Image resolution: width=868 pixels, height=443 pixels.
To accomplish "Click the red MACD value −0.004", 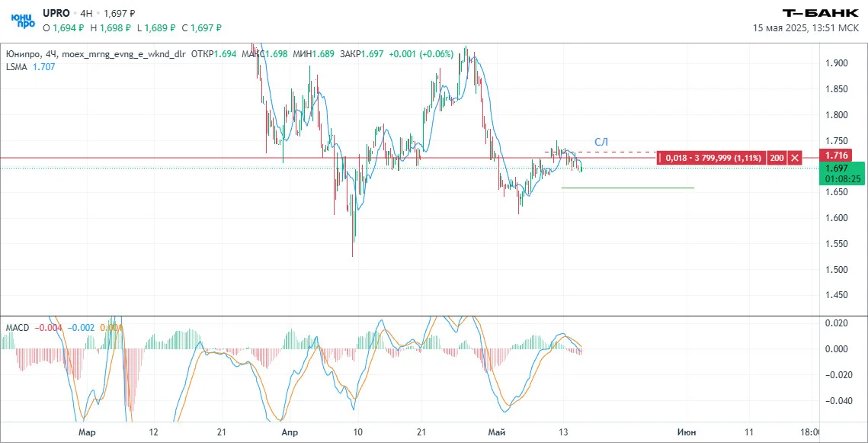I will [48, 328].
